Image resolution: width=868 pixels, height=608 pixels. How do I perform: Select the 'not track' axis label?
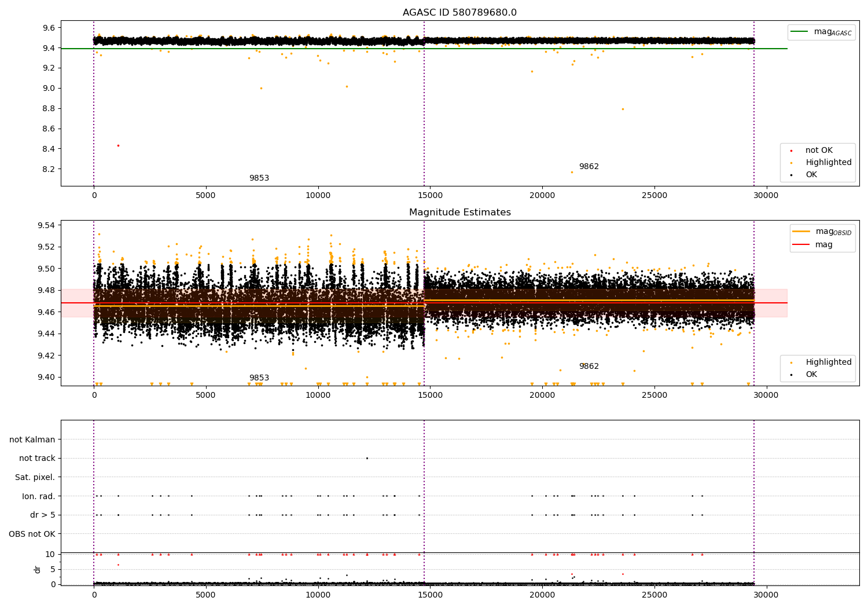37,458
